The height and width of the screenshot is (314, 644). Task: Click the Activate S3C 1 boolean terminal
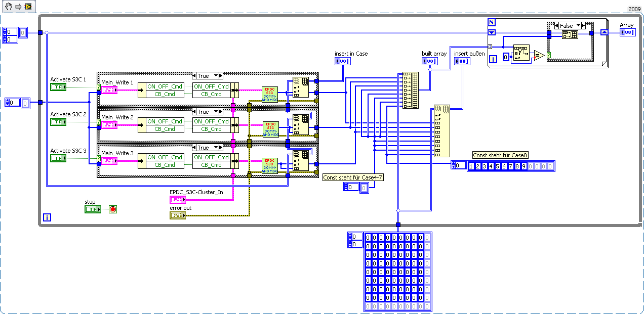point(58,87)
